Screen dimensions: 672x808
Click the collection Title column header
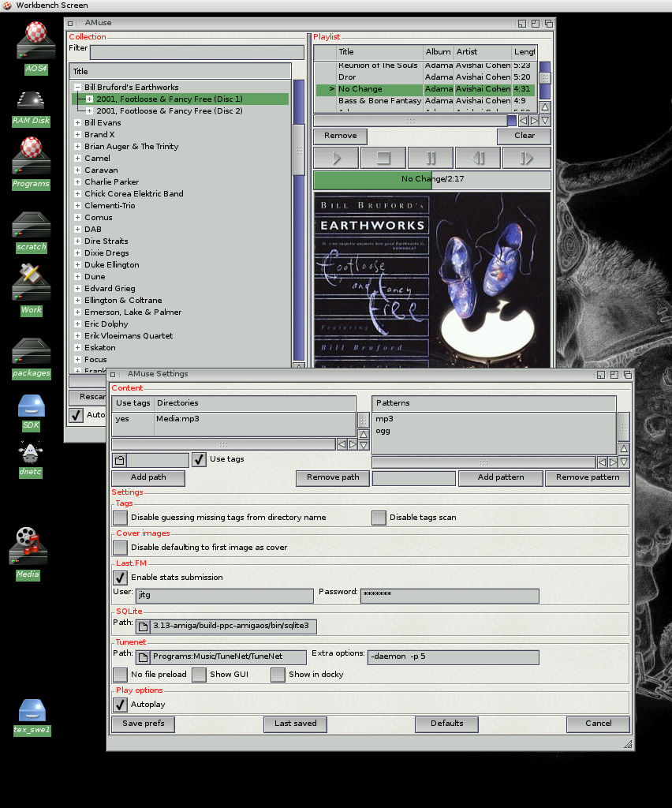181,72
